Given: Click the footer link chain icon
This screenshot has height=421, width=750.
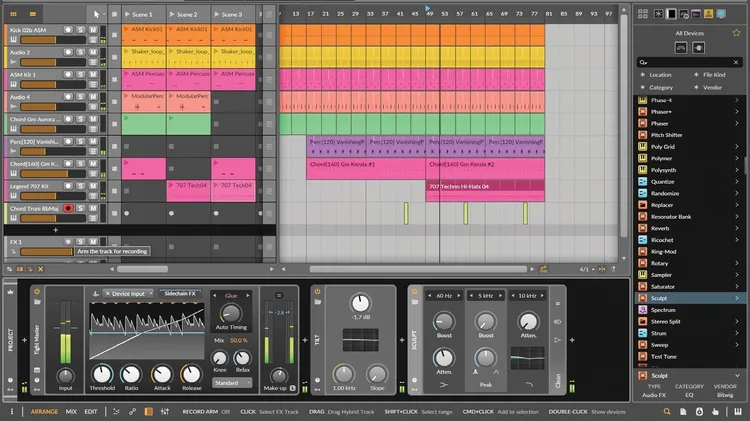Looking at the screenshot, I should click(132, 411).
